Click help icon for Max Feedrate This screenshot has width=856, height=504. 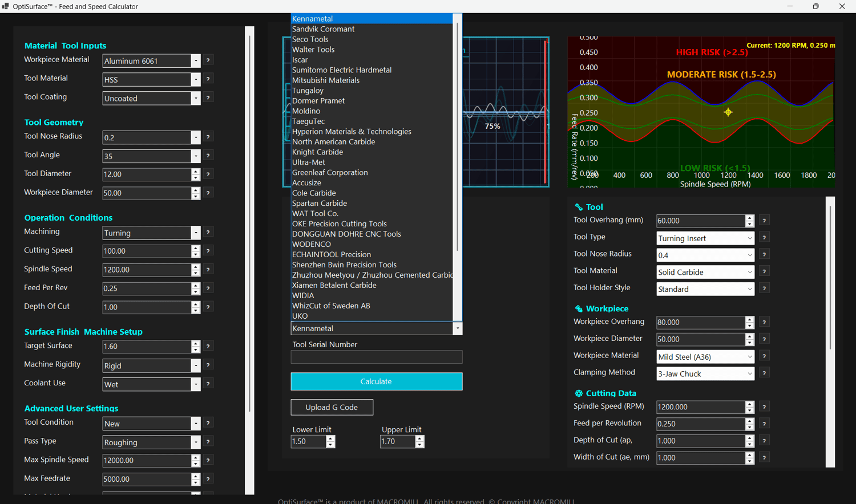[x=208, y=479]
